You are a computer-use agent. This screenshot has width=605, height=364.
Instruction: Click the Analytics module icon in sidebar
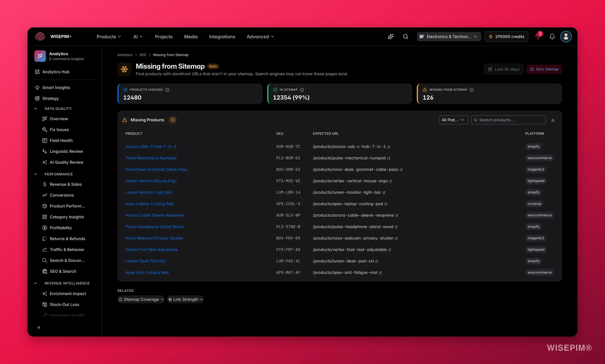click(x=40, y=56)
